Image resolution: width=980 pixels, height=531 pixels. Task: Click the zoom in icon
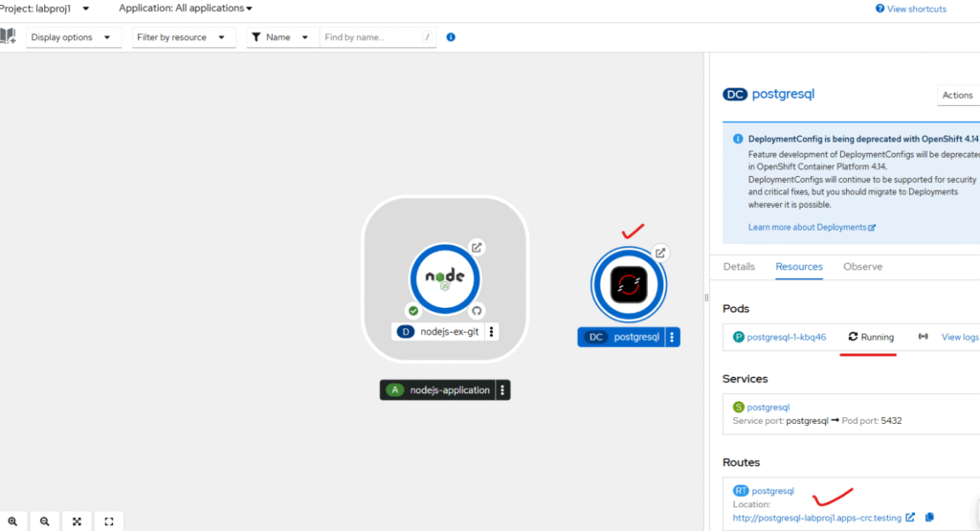[x=12, y=521]
